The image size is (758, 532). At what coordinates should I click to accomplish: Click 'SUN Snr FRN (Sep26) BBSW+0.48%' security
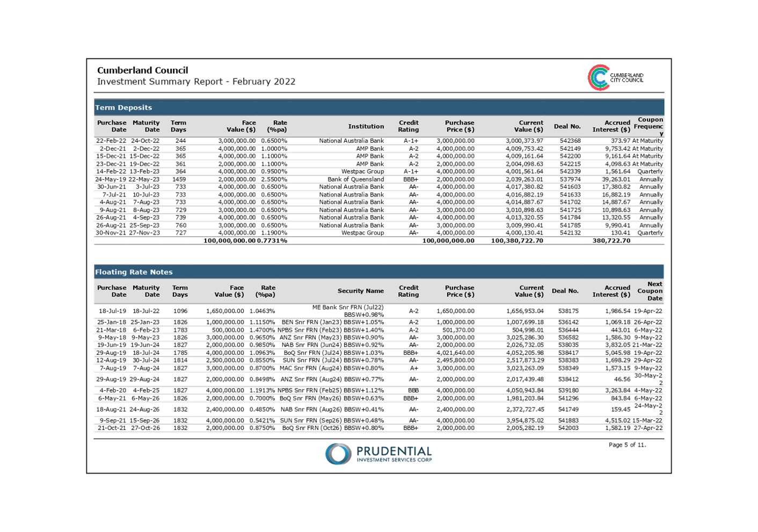click(332, 420)
